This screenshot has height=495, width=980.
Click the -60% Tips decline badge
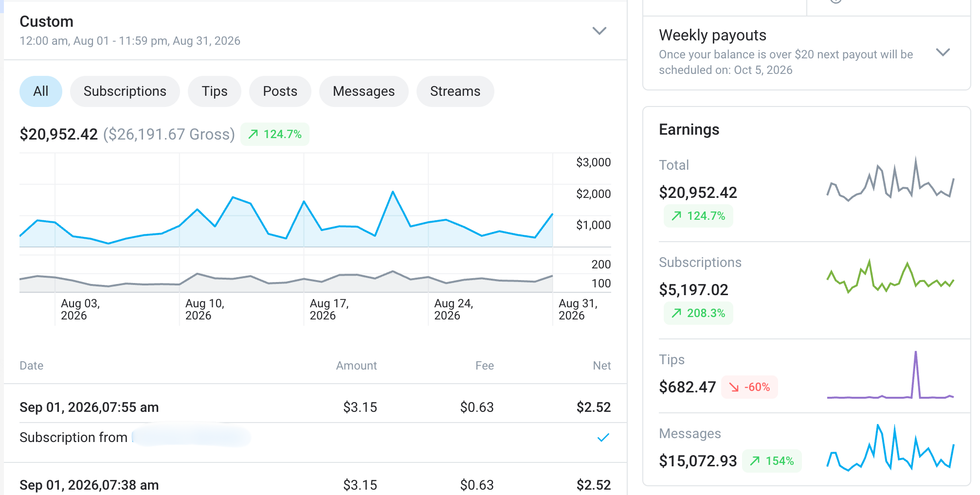tap(749, 387)
